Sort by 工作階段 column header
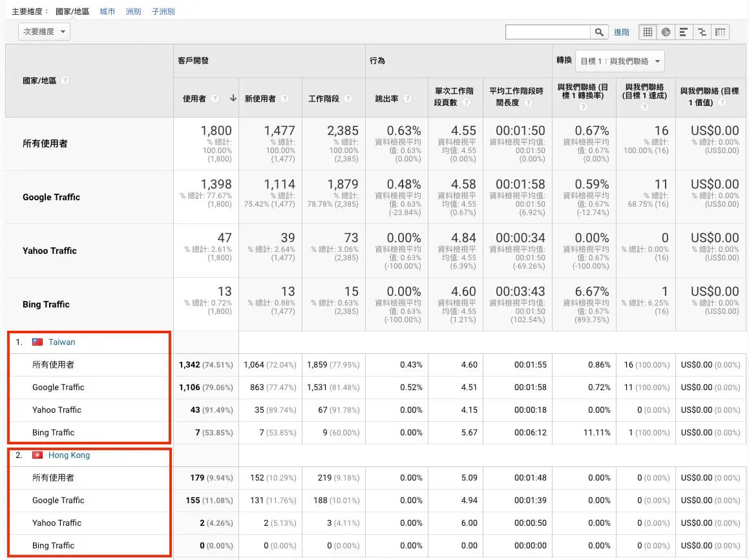 pyautogui.click(x=323, y=98)
